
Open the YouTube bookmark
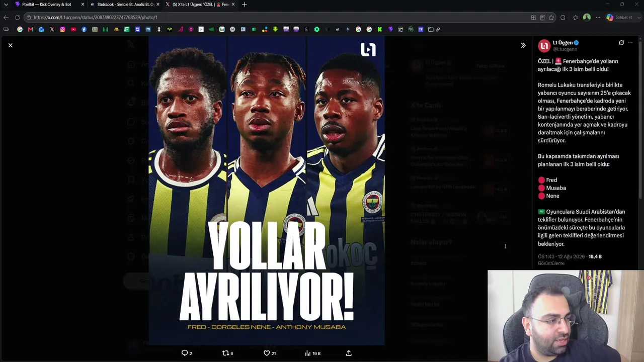[x=73, y=29]
